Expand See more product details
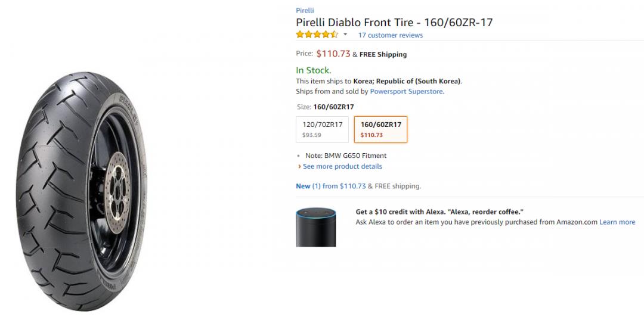644x317 pixels. point(342,166)
